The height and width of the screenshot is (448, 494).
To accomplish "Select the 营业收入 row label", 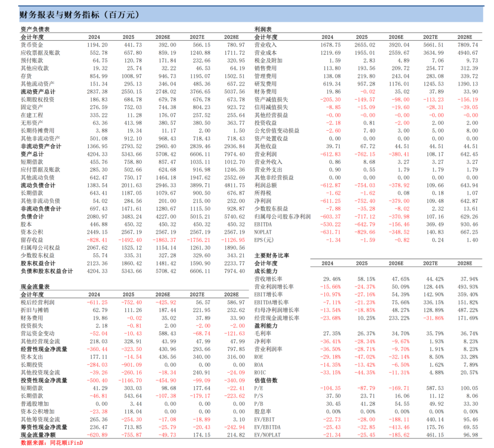I will (x=265, y=45).
